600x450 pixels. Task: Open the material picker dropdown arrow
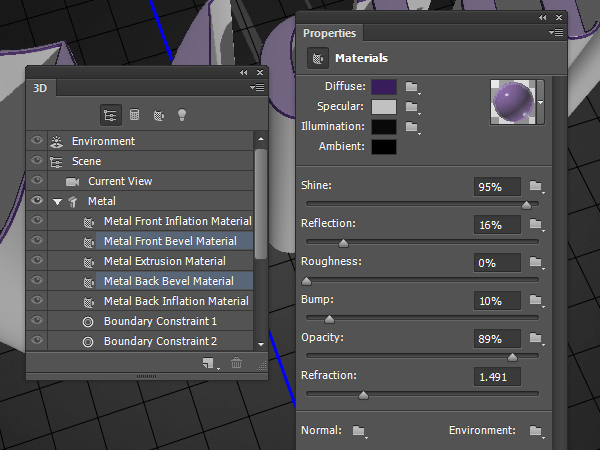(x=541, y=101)
